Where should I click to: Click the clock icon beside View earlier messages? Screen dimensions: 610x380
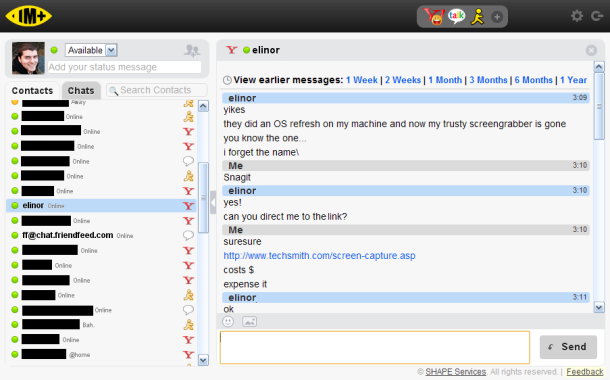227,81
